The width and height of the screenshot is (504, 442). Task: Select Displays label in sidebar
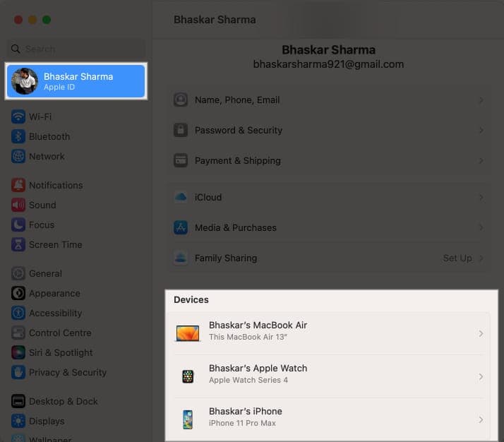point(47,421)
